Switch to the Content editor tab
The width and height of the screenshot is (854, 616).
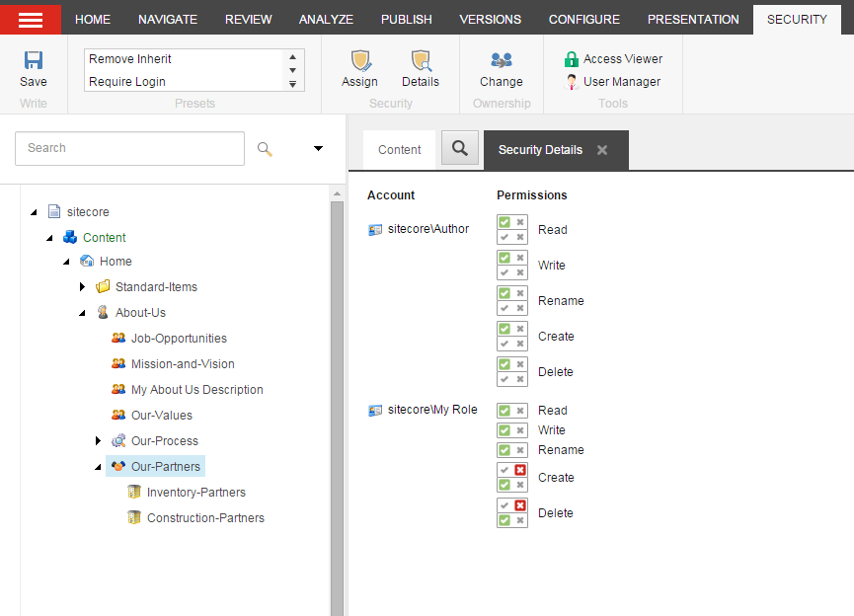[x=399, y=150]
